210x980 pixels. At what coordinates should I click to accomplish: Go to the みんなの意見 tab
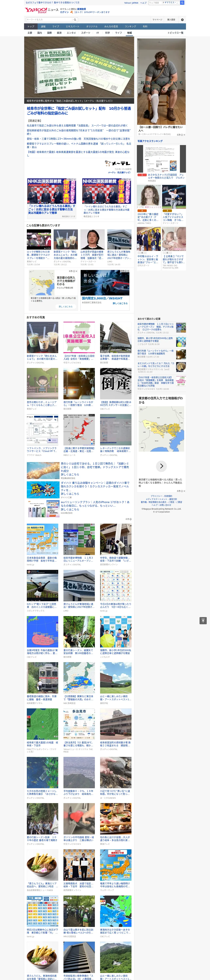(111, 27)
